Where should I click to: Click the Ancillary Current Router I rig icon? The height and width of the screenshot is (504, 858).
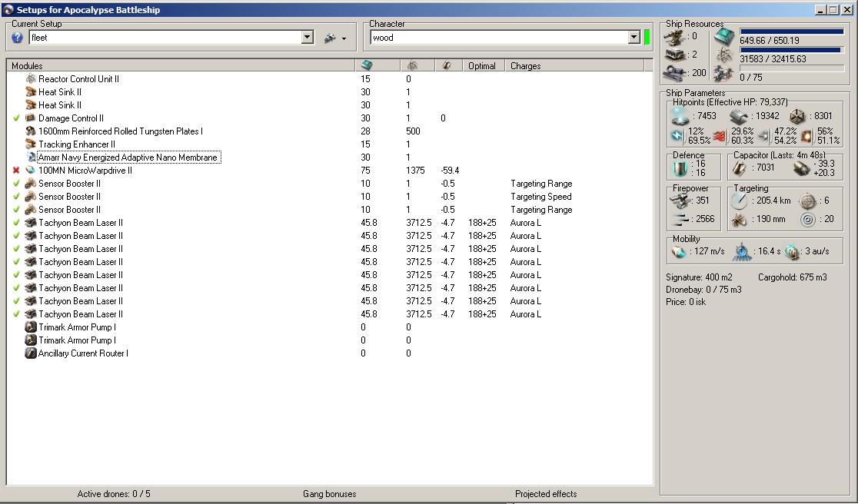click(31, 353)
